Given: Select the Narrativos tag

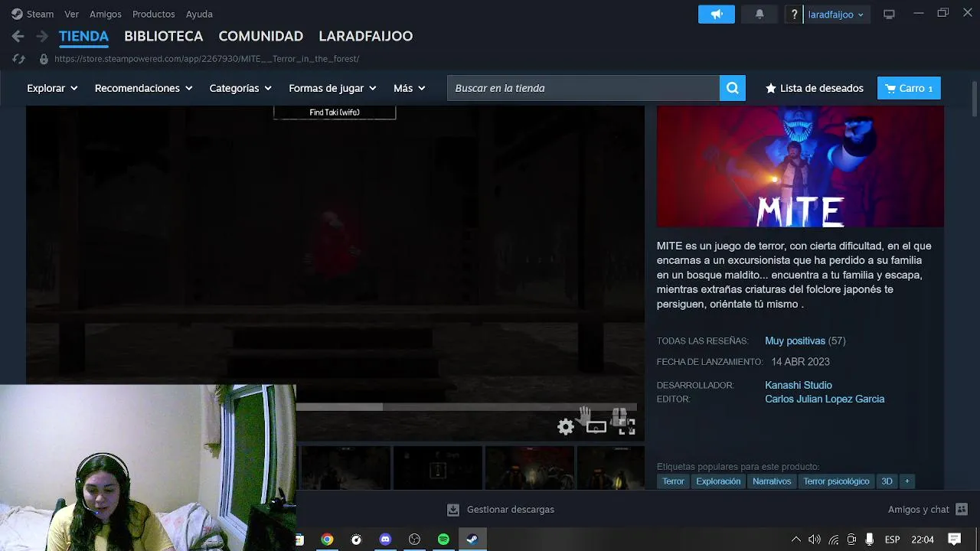Looking at the screenshot, I should tap(772, 481).
